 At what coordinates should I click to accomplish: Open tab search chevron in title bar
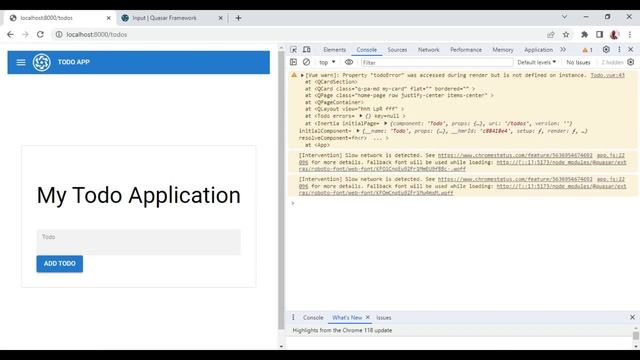[564, 17]
